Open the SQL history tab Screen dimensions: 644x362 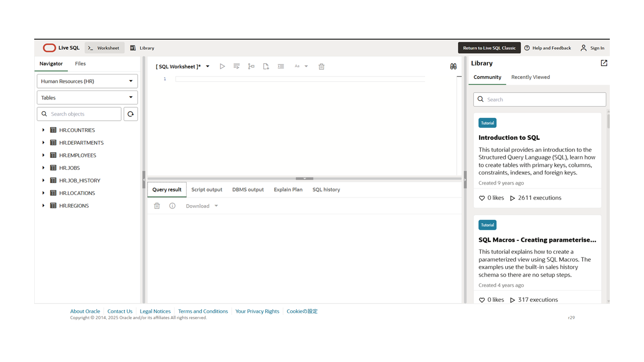point(327,190)
